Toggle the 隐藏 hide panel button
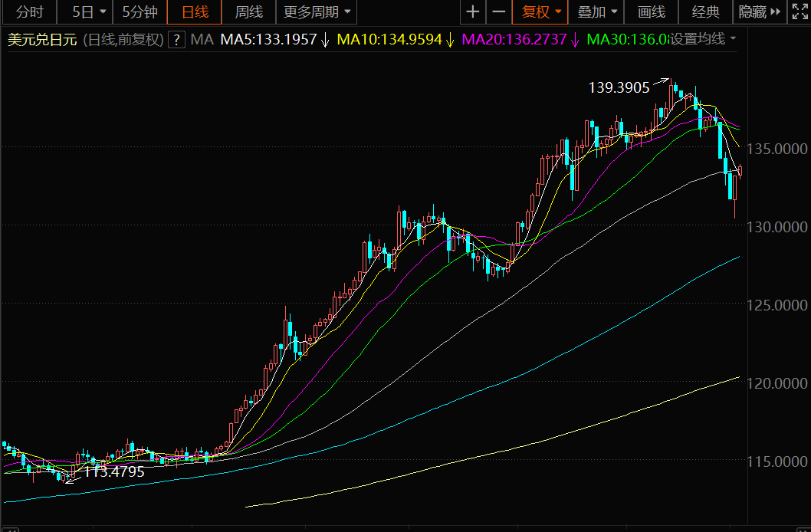This screenshot has height=532, width=811. (x=751, y=12)
